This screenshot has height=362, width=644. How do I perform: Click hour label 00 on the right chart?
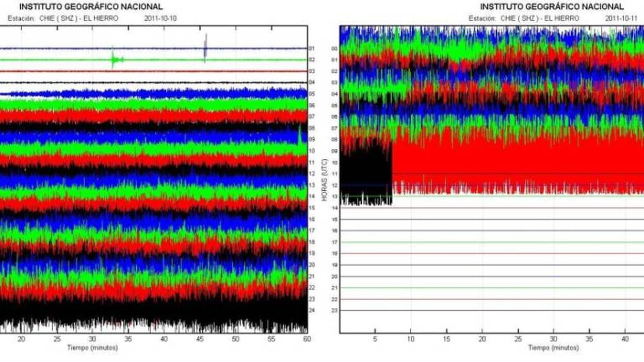334,48
